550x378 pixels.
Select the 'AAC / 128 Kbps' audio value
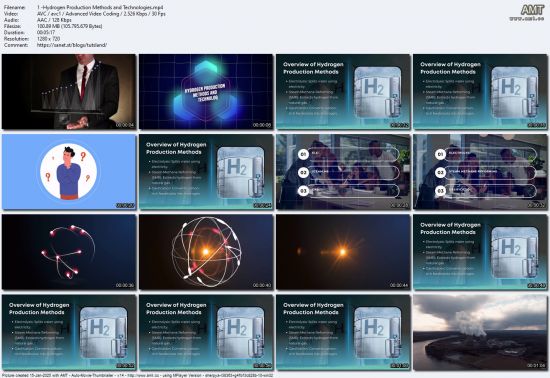click(x=54, y=20)
